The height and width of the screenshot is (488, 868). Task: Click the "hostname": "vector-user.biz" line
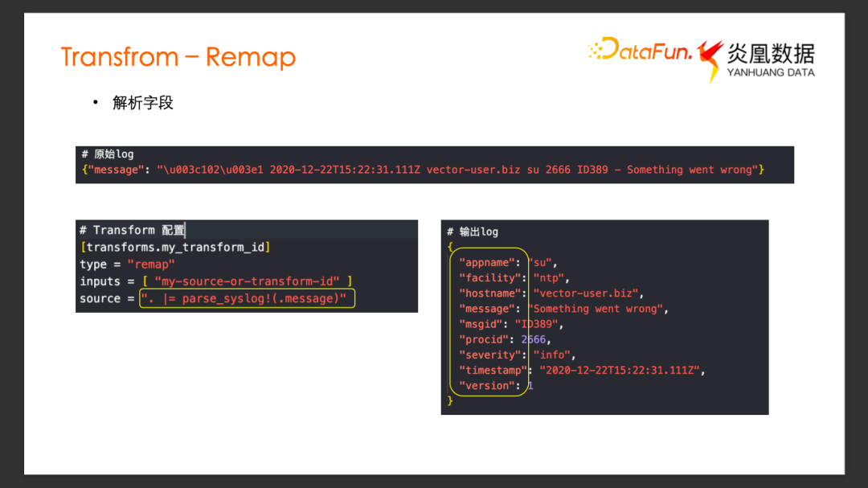coord(551,293)
